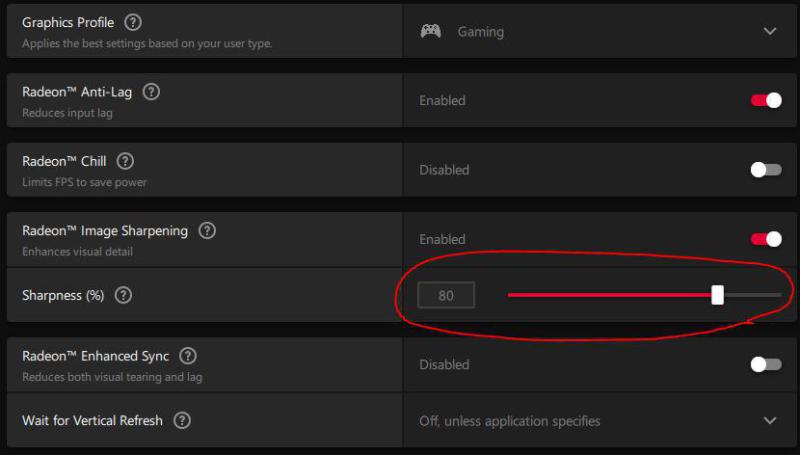Show help for Radeon Enhanced Sync
800x455 pixels.
(x=187, y=356)
